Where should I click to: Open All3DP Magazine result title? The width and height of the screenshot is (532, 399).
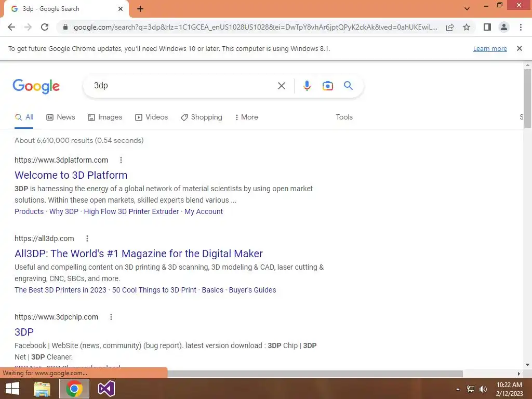139,254
